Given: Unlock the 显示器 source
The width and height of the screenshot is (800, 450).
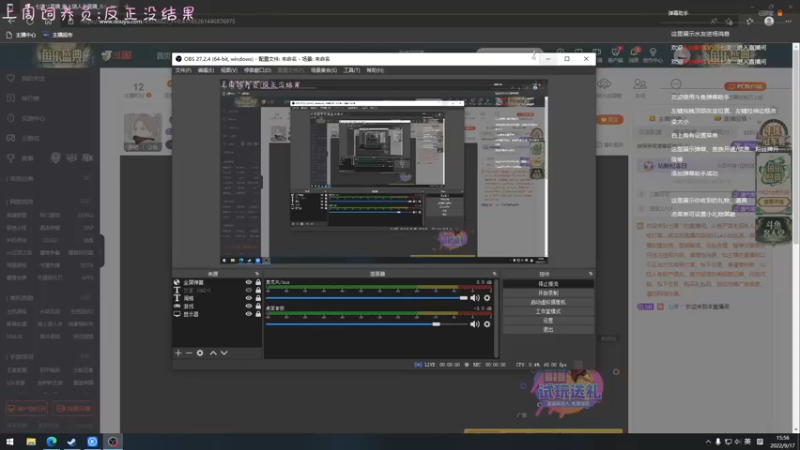Looking at the screenshot, I should (x=258, y=314).
